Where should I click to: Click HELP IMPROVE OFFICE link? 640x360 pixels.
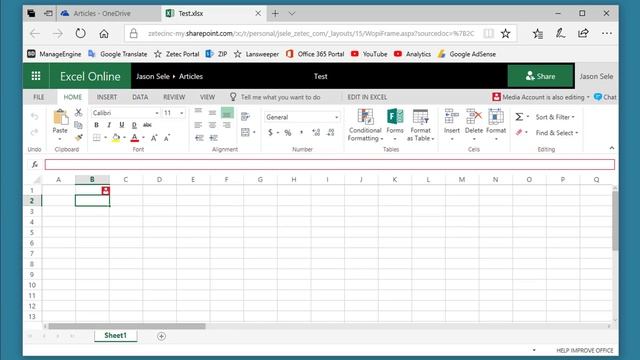coord(584,351)
